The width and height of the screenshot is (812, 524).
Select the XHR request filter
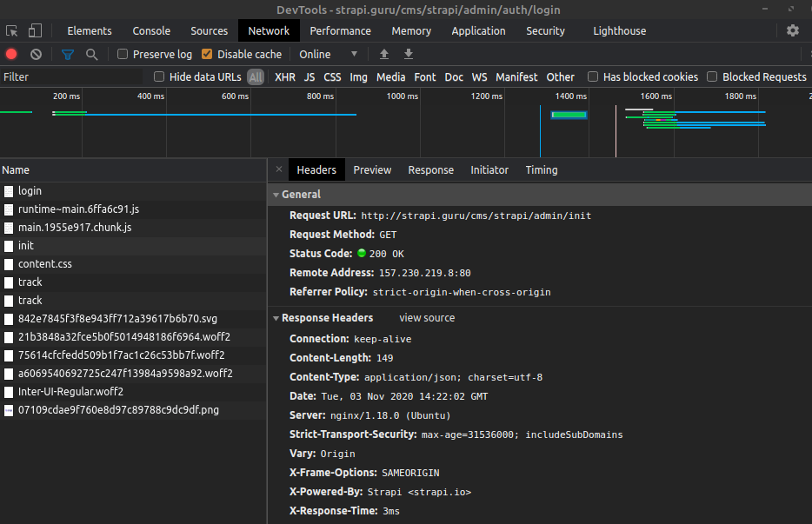[x=284, y=76]
